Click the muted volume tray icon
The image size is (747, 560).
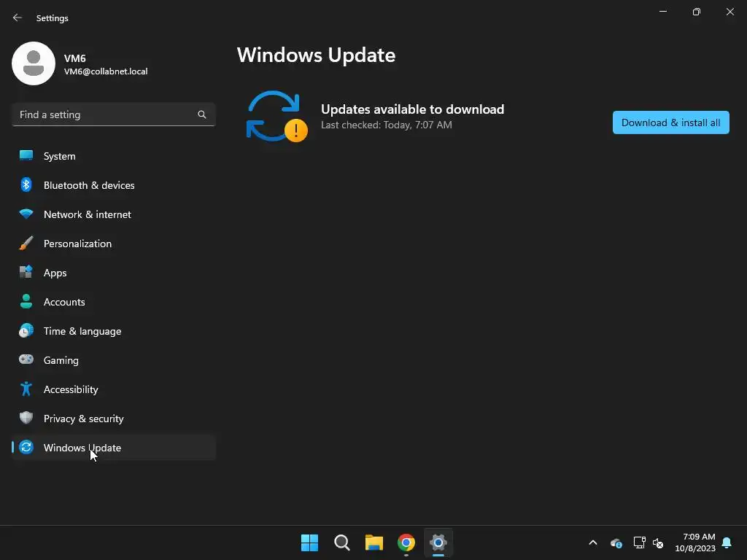[x=659, y=542]
